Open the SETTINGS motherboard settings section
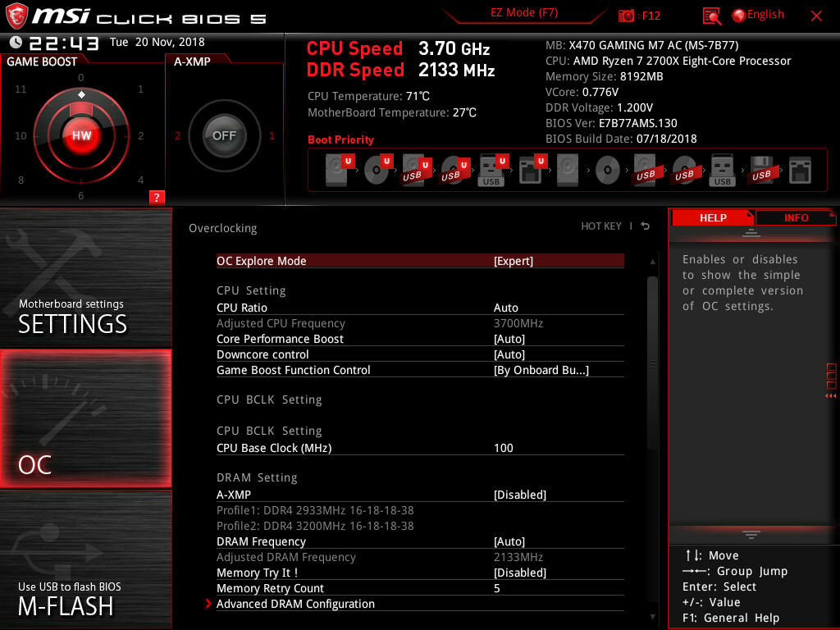Image resolution: width=840 pixels, height=630 pixels. 85,277
